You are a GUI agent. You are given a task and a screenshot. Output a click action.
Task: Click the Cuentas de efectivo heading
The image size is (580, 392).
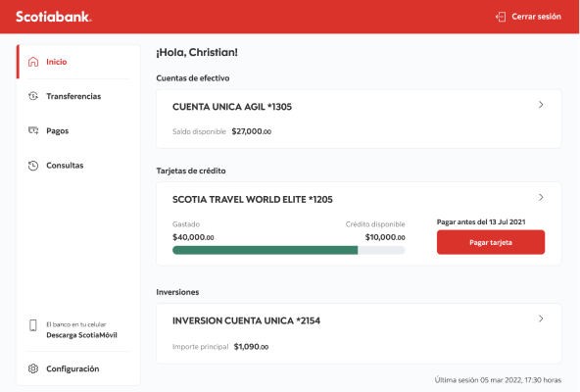[x=193, y=78]
